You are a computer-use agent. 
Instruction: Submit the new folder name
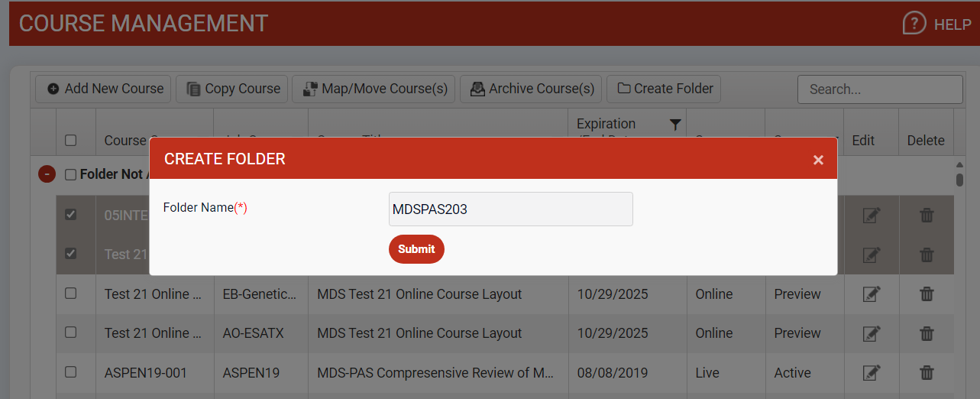[416, 249]
